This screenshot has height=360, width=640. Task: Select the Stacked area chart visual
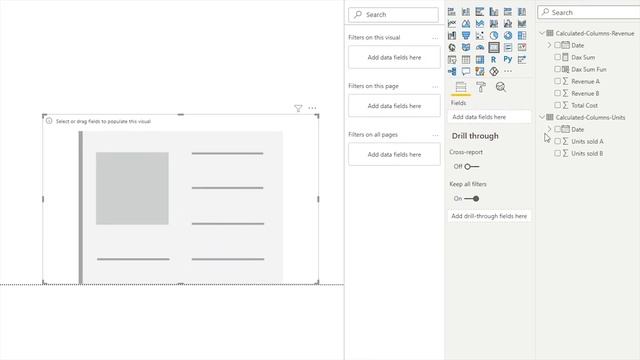tap(480, 24)
